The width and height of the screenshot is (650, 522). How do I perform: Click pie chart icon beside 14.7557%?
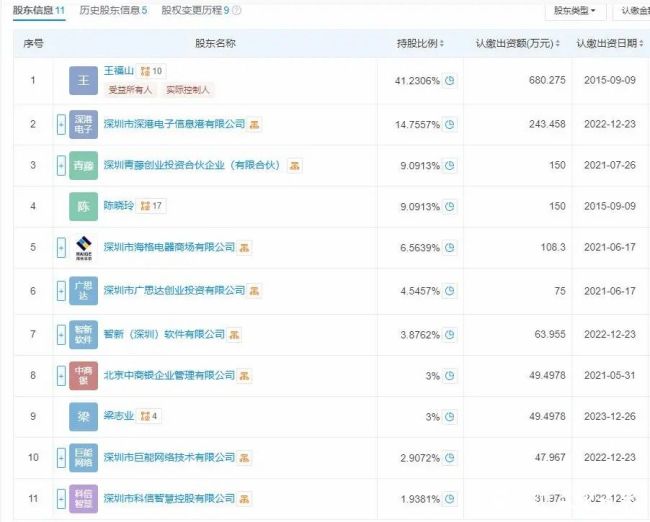click(450, 124)
